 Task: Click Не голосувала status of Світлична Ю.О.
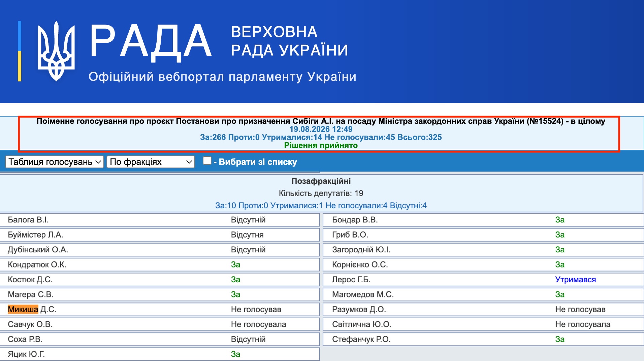pyautogui.click(x=583, y=324)
